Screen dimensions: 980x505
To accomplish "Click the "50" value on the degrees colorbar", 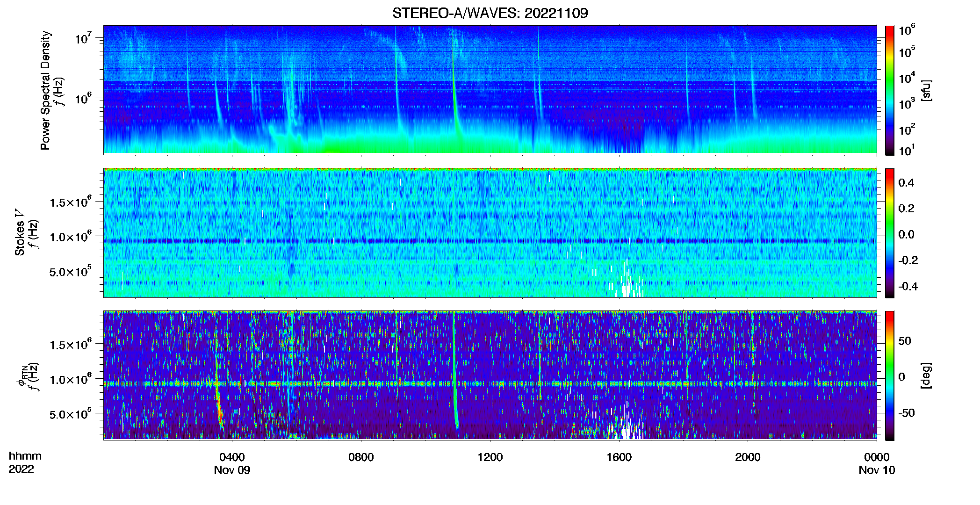I will [905, 341].
